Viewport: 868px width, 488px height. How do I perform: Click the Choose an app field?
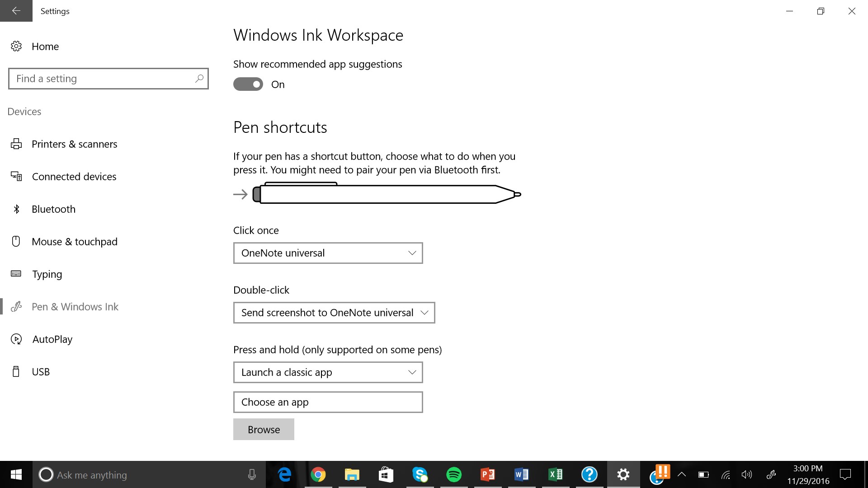pyautogui.click(x=328, y=402)
